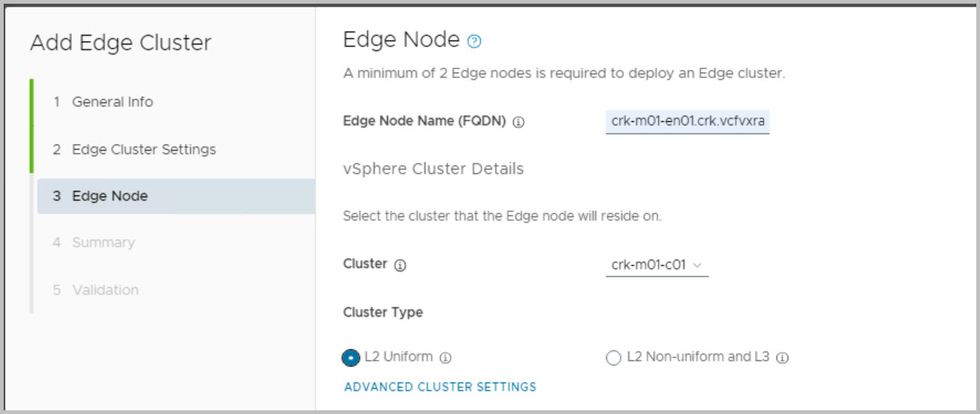Click the Add Edge Cluster title
Viewport: 980px width, 414px height.
click(121, 43)
